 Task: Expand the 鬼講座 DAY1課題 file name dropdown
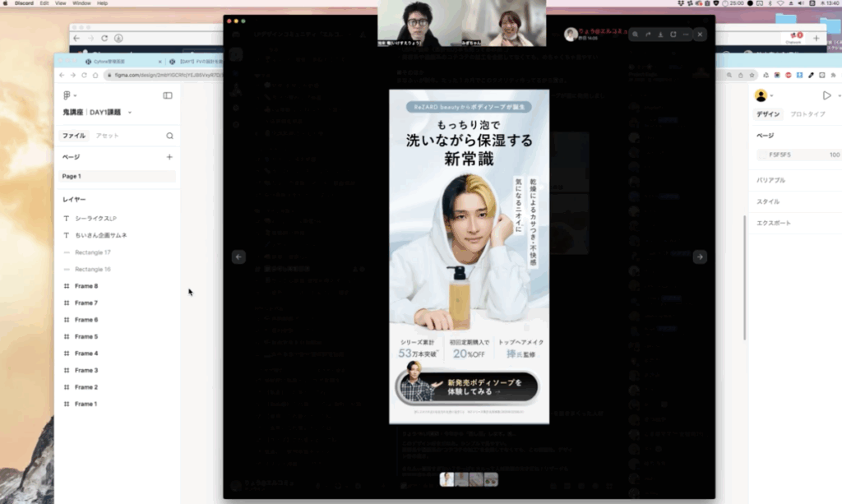[129, 112]
